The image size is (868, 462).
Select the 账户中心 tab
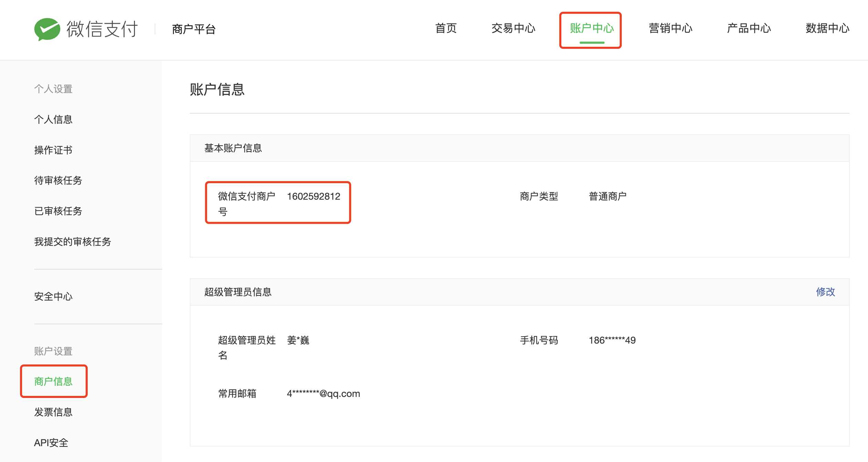click(x=592, y=28)
